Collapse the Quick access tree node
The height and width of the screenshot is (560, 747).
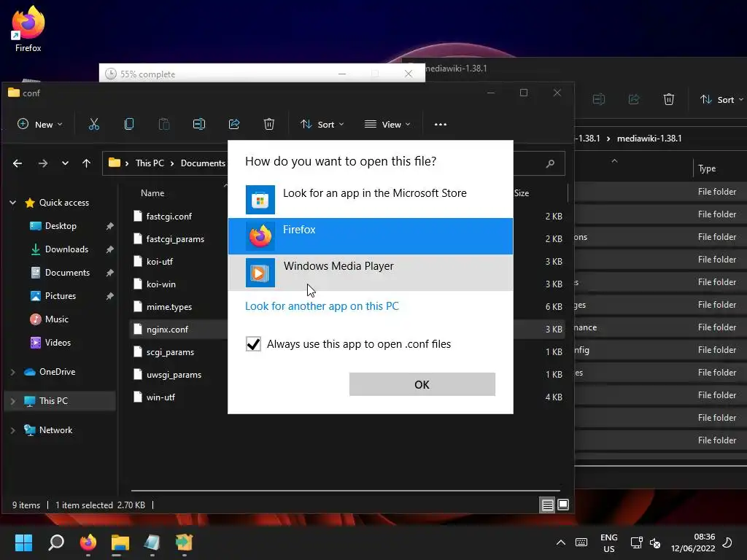pyautogui.click(x=13, y=203)
